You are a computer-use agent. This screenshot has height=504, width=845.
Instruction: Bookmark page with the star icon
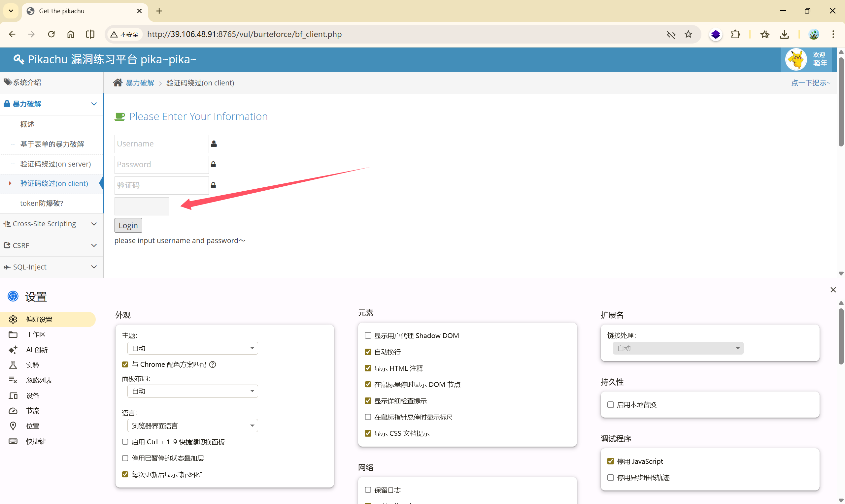point(688,34)
